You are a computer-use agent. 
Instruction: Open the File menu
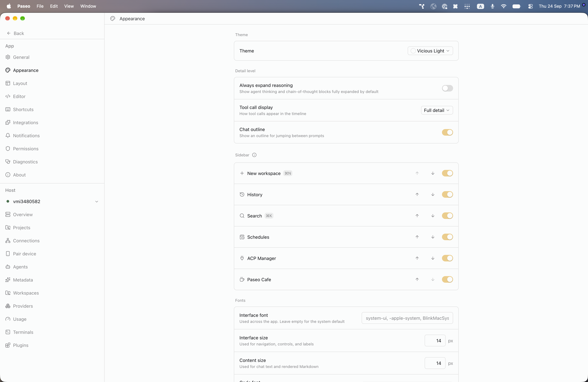[x=40, y=6]
